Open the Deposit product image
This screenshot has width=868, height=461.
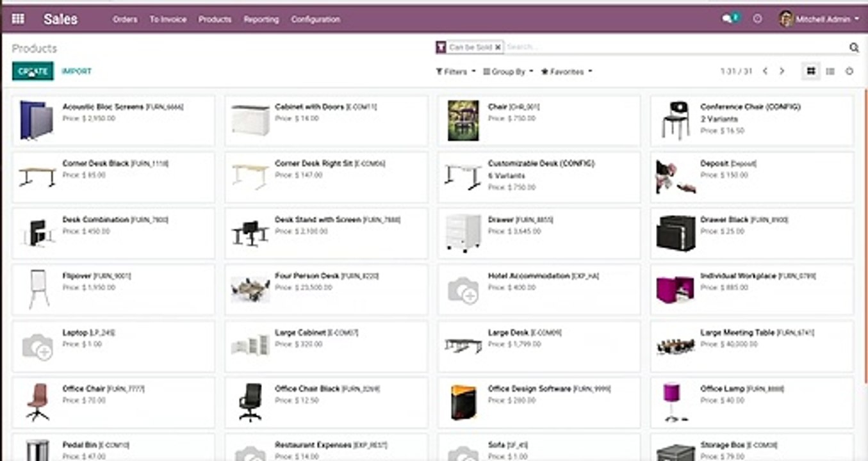click(x=676, y=177)
